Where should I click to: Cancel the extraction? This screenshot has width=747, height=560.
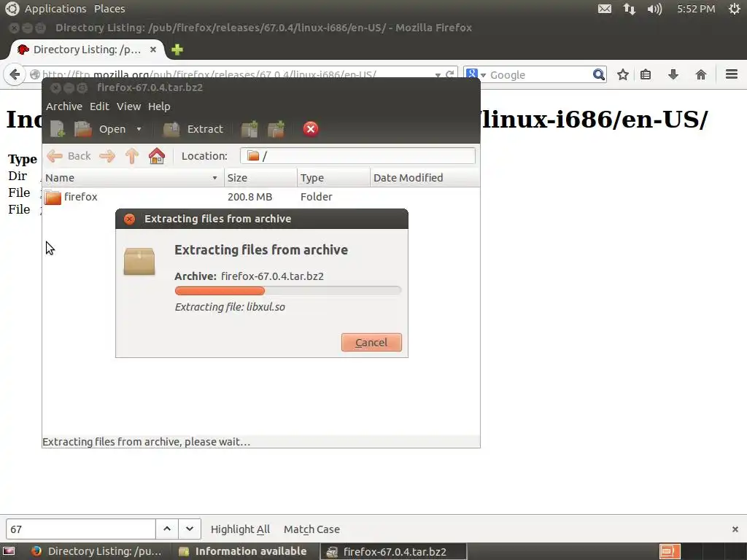371,343
